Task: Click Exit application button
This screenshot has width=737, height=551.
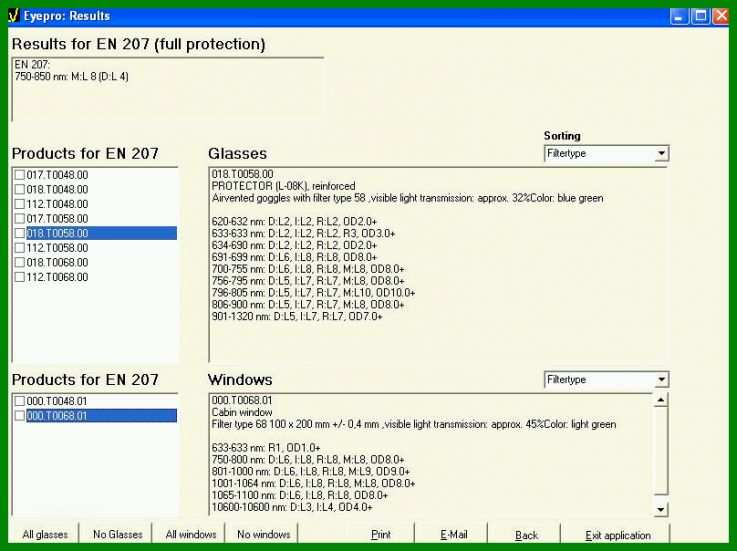Action: click(618, 535)
